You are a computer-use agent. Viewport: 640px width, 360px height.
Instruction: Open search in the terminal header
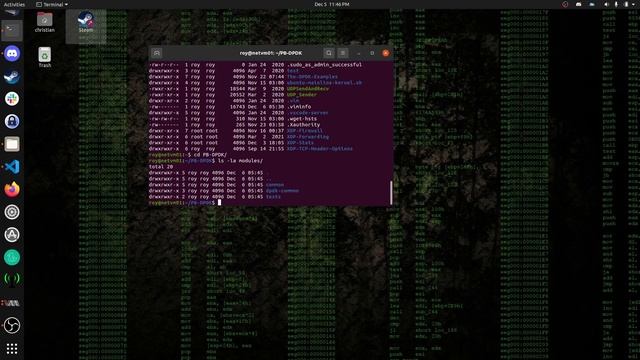point(329,53)
